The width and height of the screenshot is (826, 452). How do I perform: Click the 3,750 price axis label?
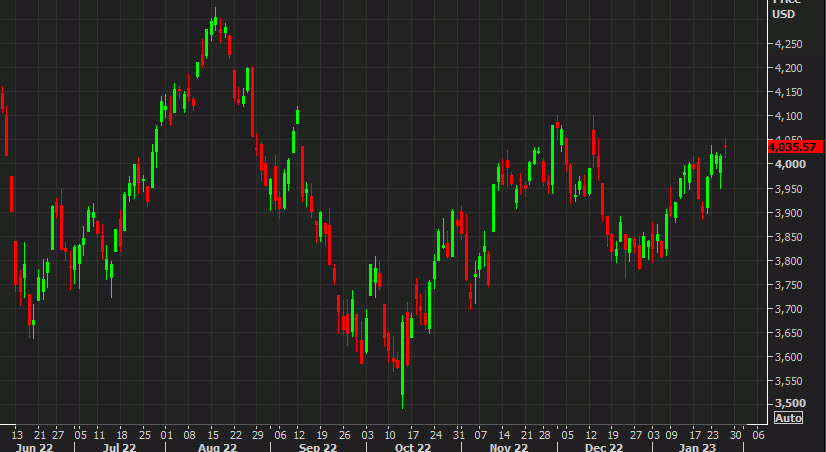coord(789,285)
